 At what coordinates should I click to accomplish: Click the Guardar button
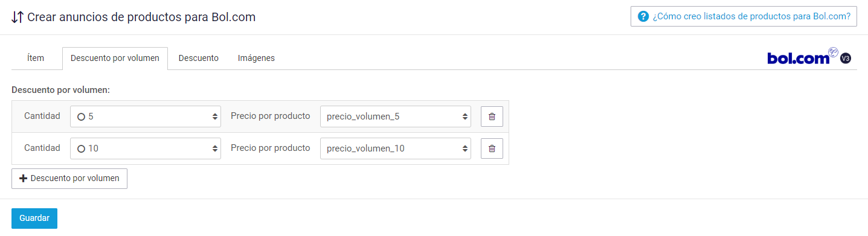tap(34, 218)
